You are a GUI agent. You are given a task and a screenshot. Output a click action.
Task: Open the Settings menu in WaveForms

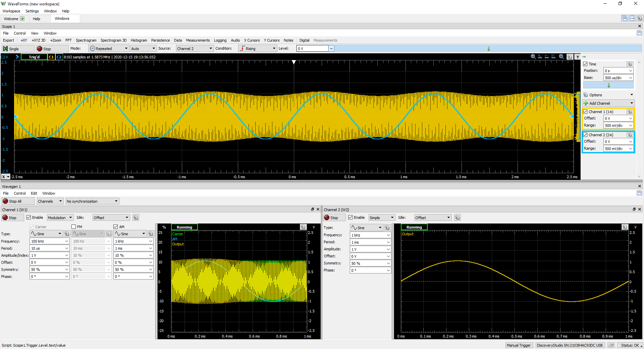32,11
